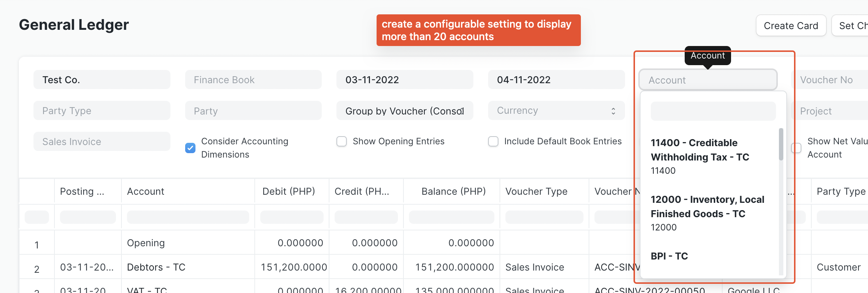The image size is (868, 293).
Task: Toggle the Show Net Value checkbox
Action: coord(797,148)
